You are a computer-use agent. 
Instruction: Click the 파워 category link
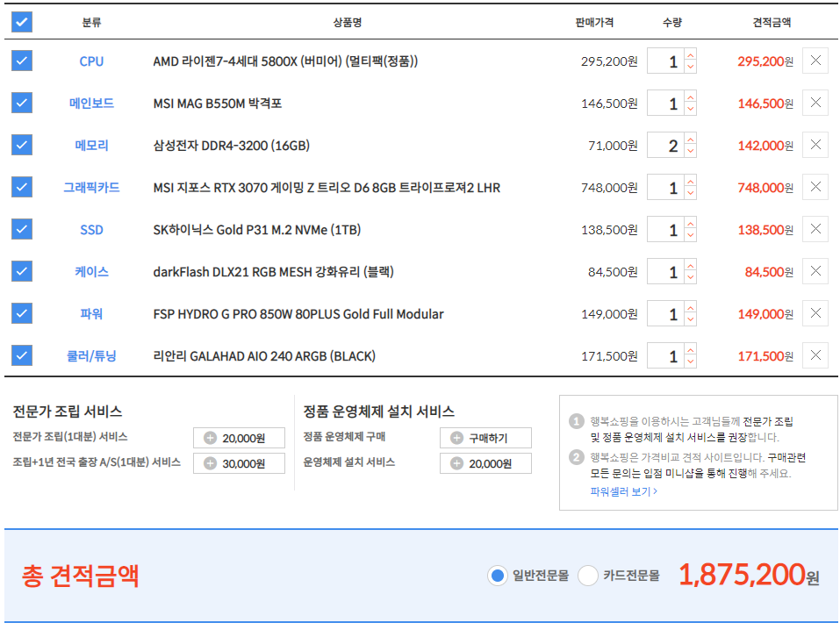pos(91,314)
